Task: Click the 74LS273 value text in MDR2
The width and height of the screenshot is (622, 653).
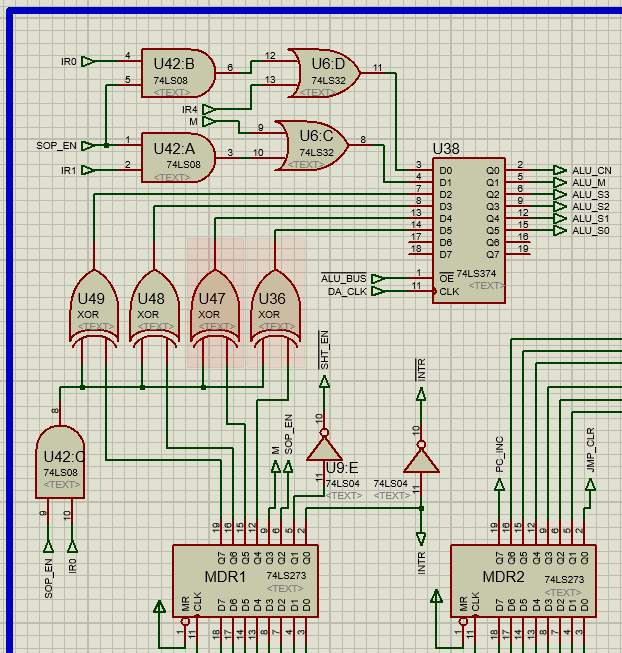Action: (x=564, y=579)
